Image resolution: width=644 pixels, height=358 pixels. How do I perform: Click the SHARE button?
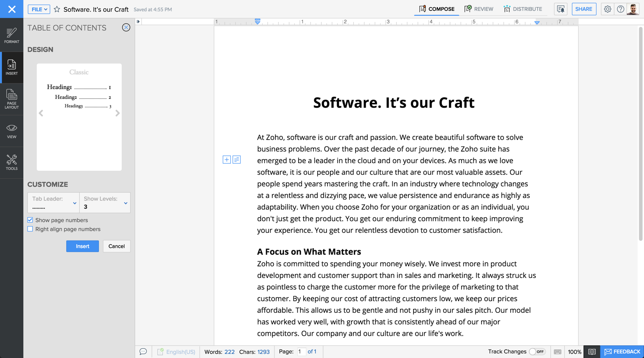click(584, 9)
